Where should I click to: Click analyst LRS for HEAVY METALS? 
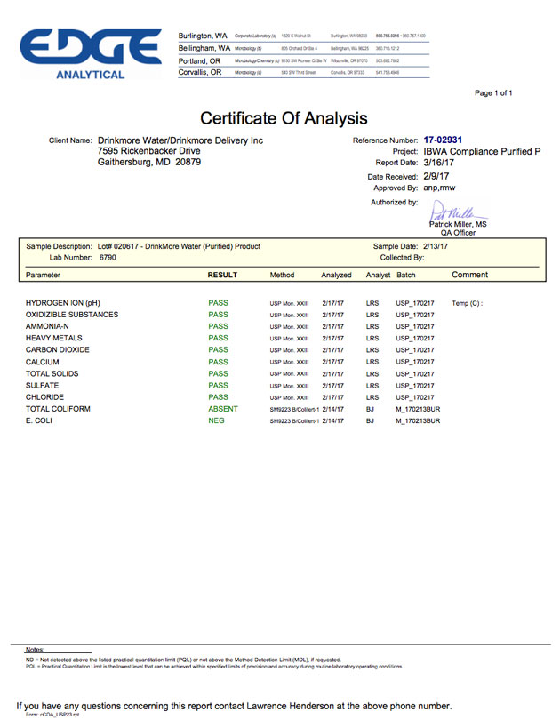372,339
